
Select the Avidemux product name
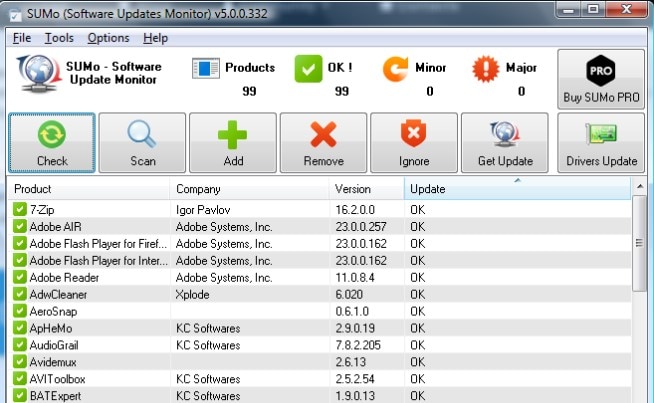pyautogui.click(x=53, y=362)
